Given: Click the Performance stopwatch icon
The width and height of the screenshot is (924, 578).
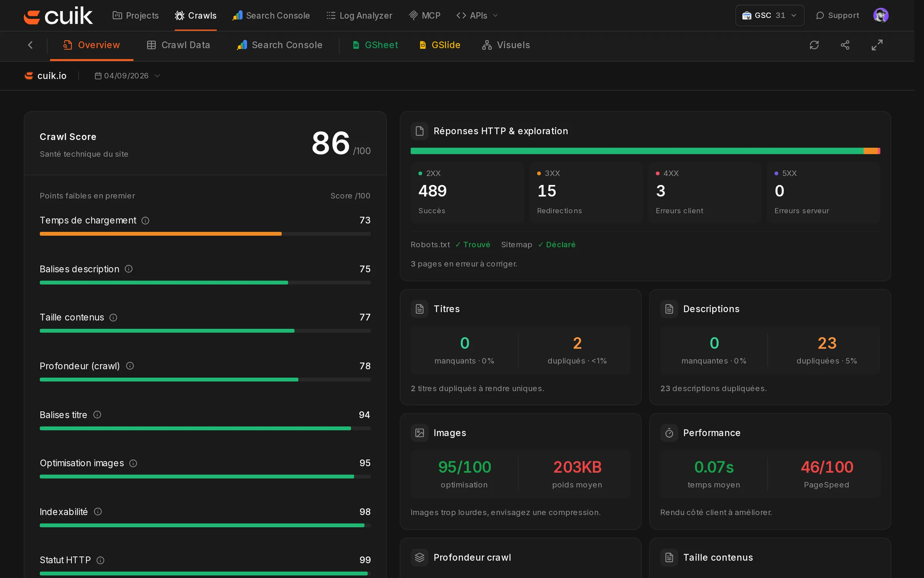Looking at the screenshot, I should coord(669,433).
